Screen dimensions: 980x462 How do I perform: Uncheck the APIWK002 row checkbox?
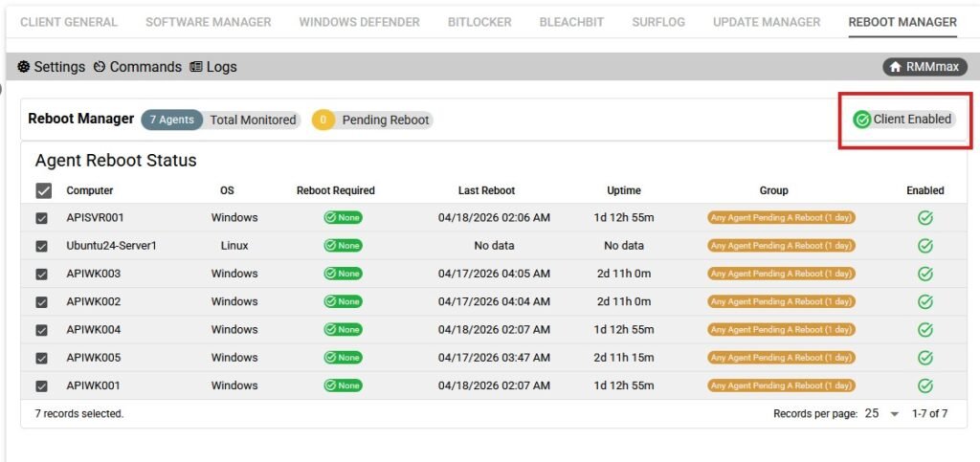[x=41, y=302]
